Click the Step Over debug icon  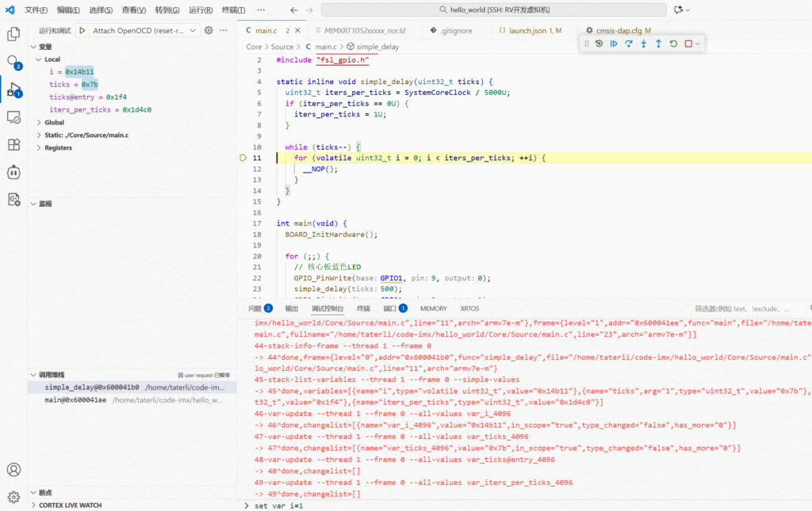[x=629, y=44]
